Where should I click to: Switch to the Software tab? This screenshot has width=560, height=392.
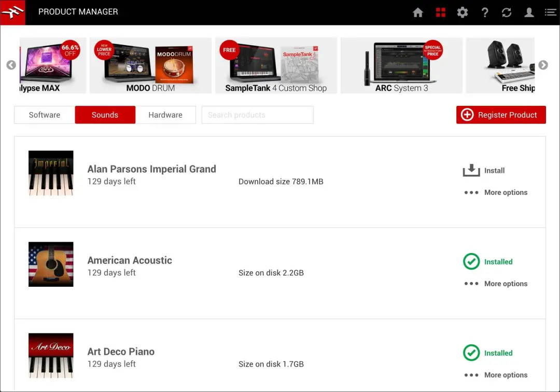pyautogui.click(x=45, y=115)
